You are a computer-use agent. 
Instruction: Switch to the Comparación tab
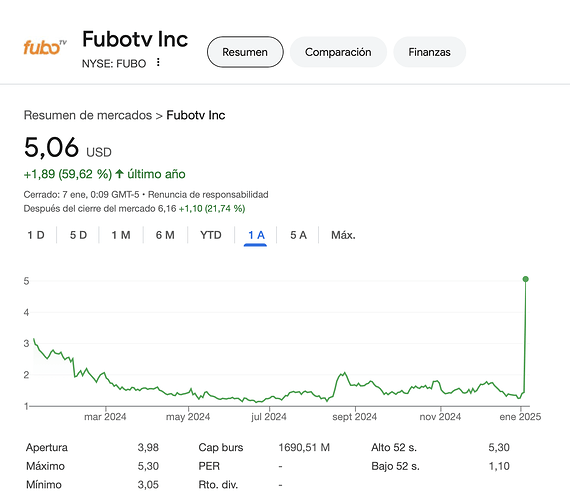coord(338,52)
